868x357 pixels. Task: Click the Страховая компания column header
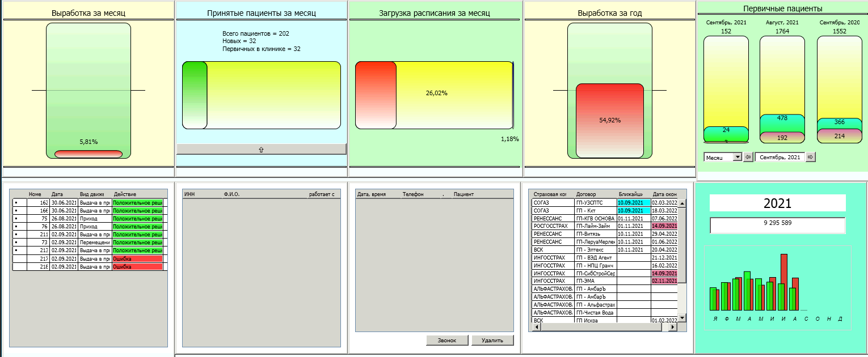pos(549,194)
